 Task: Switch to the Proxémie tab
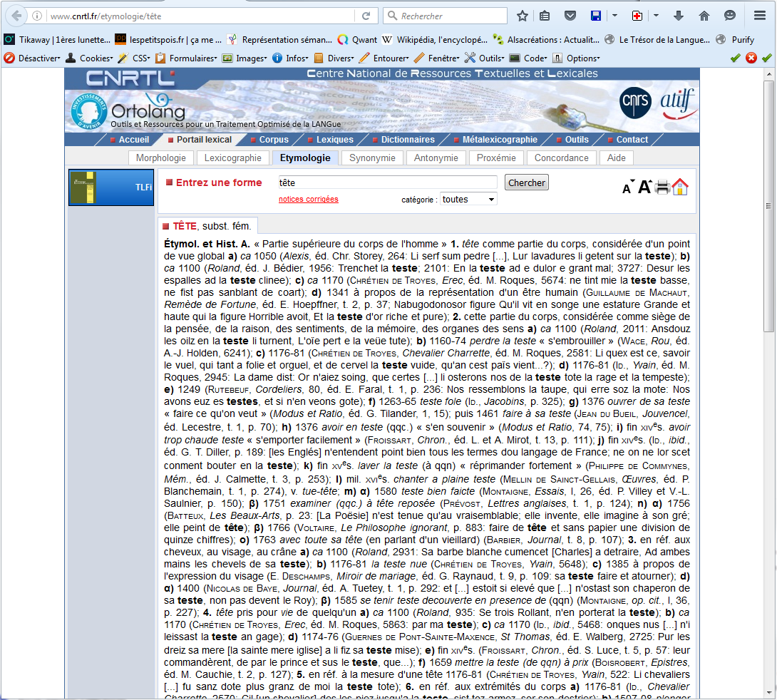click(496, 158)
